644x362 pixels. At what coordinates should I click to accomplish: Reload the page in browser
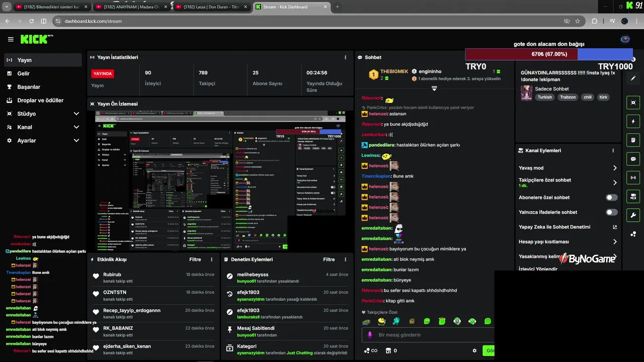31,21
